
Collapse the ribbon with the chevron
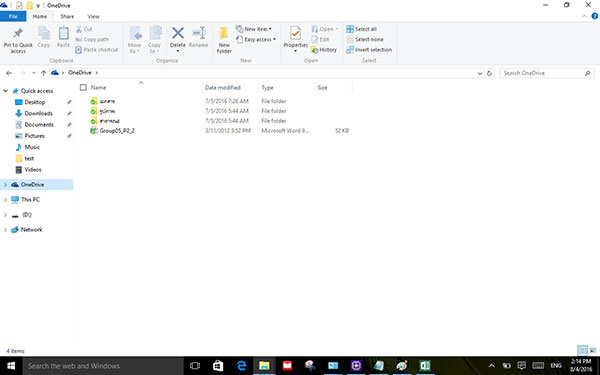[584, 16]
